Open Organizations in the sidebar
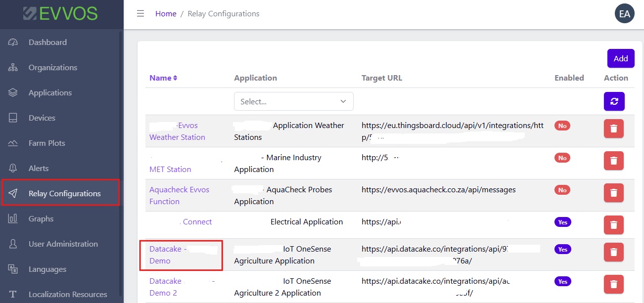 (52, 68)
